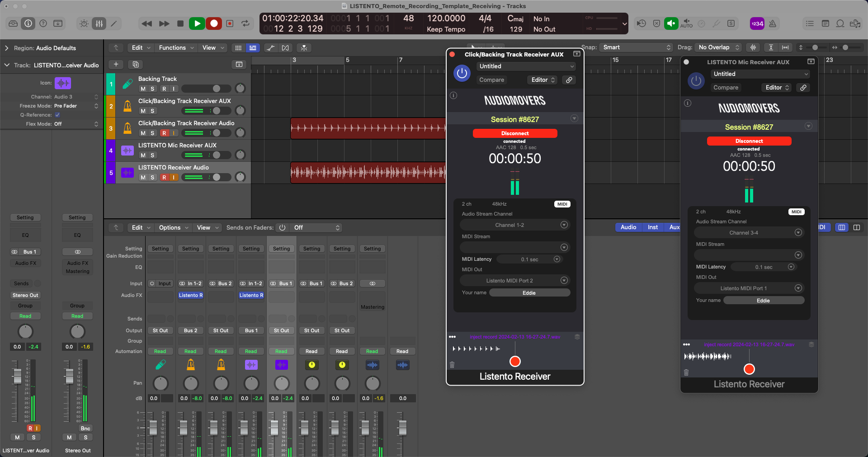The image size is (868, 457).
Task: Toggle input monitoring on LISTENTO Receiver Audio track
Action: pos(174,177)
